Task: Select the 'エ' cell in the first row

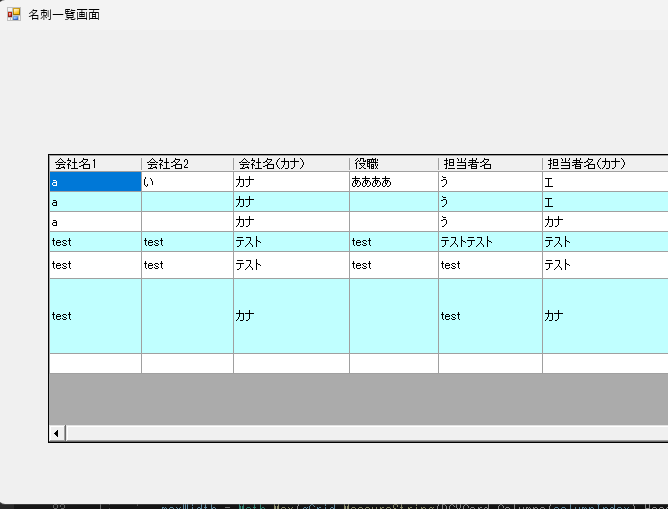Action: [605, 182]
